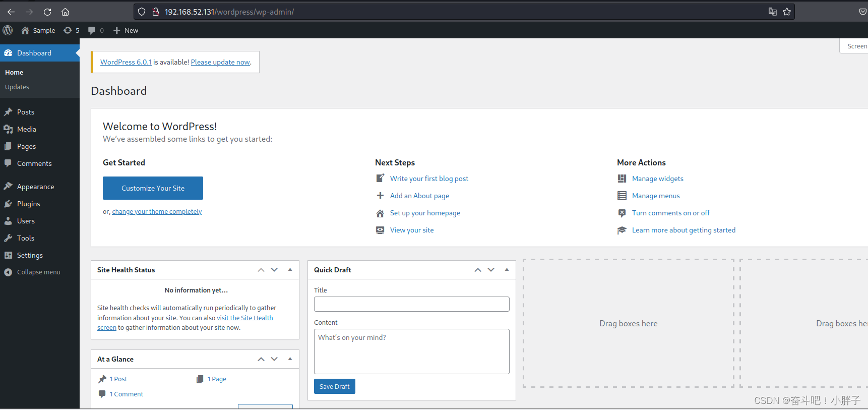Click the graduation cap getting started icon
The width and height of the screenshot is (868, 410).
(x=622, y=230)
